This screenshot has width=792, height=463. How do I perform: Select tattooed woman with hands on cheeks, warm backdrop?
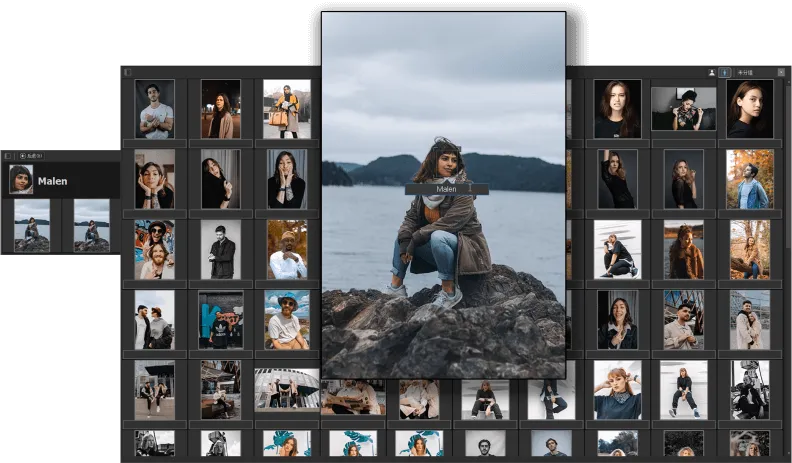coord(155,179)
